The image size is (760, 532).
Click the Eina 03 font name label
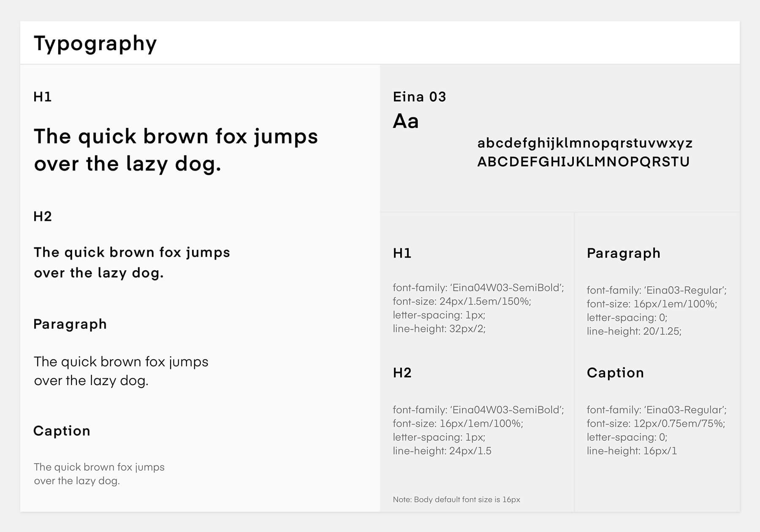point(419,96)
